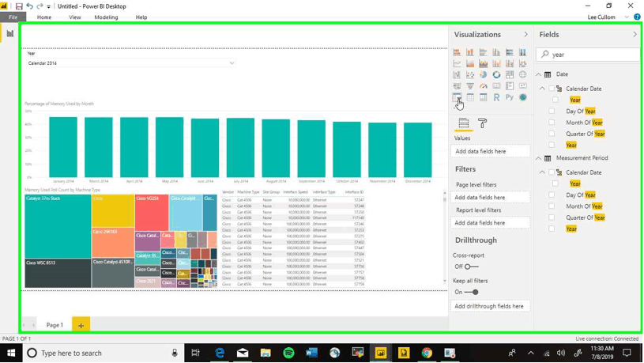The image size is (644, 363).
Task: Open the Help ribbon tab
Action: (141, 17)
